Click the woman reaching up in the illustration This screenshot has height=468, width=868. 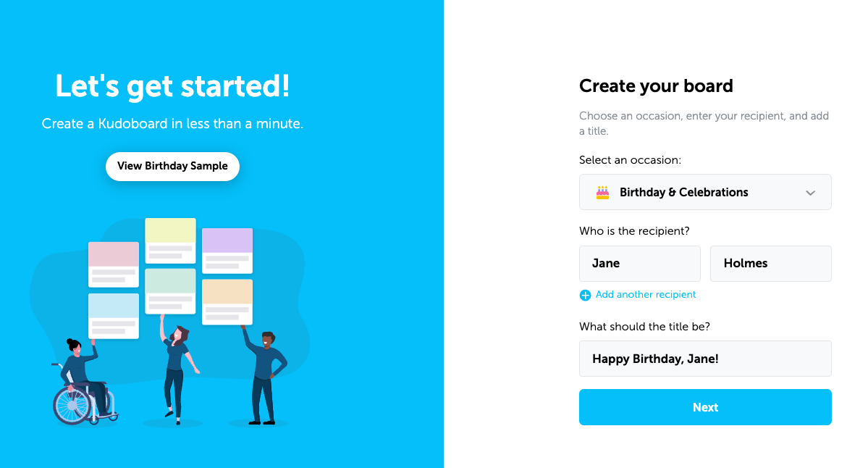(174, 366)
